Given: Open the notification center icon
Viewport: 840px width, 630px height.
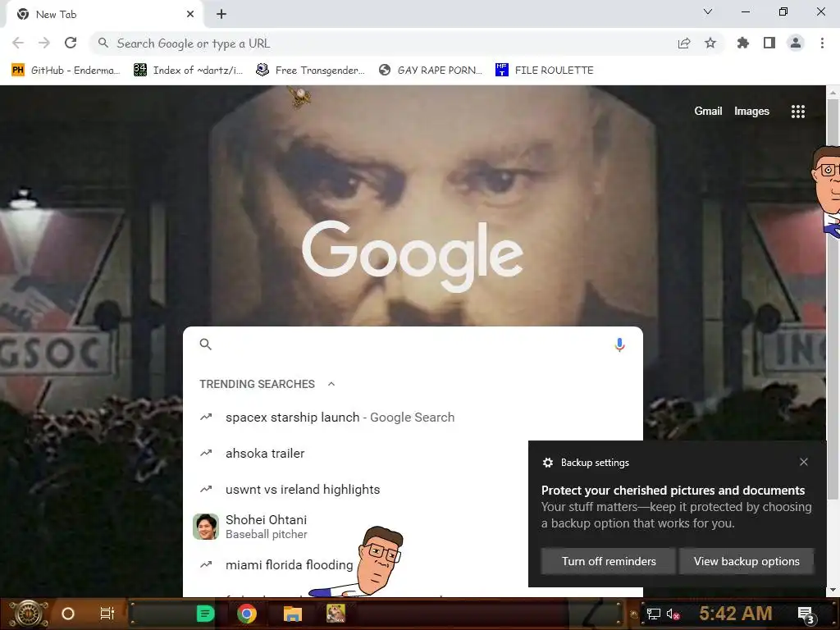Looking at the screenshot, I should point(806,615).
